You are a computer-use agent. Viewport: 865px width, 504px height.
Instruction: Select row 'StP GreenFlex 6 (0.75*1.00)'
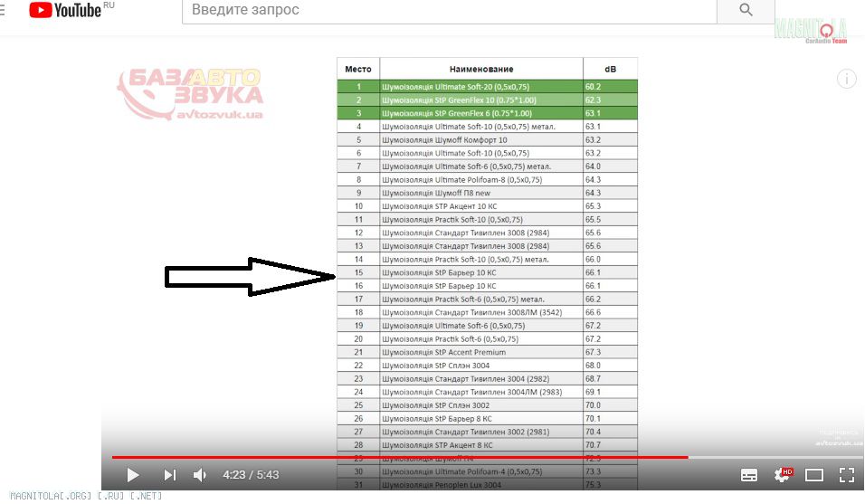(x=488, y=113)
